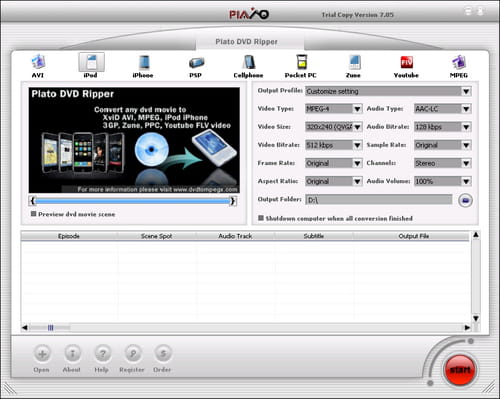Click the horizontal scroll-right arrow
Screen dimensions: 500x399
(x=467, y=328)
